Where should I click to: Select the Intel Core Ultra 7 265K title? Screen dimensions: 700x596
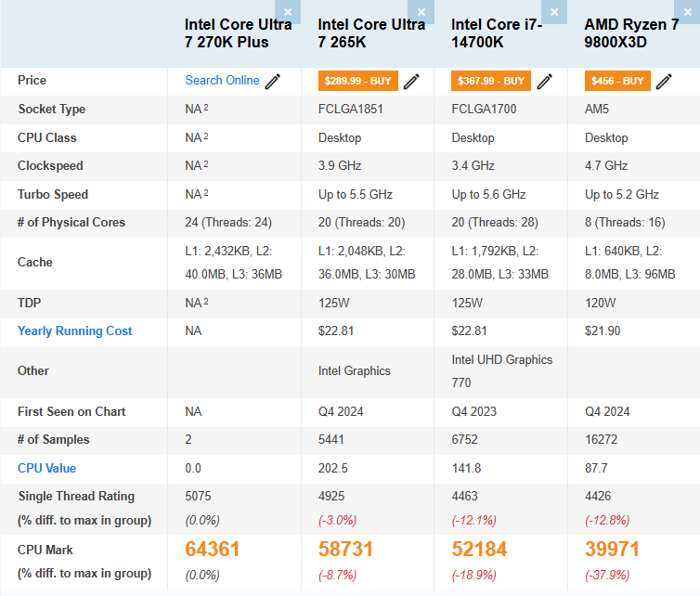point(371,33)
